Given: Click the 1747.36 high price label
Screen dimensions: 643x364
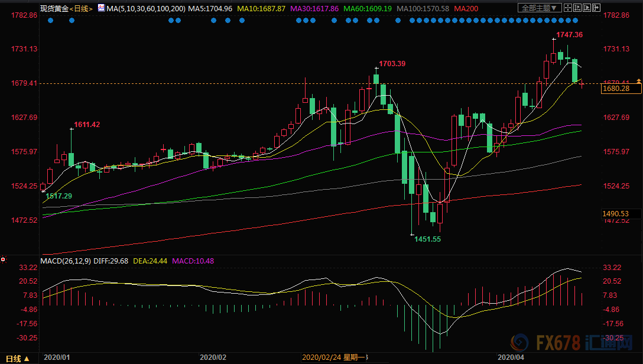Looking at the screenshot, I should tap(569, 35).
